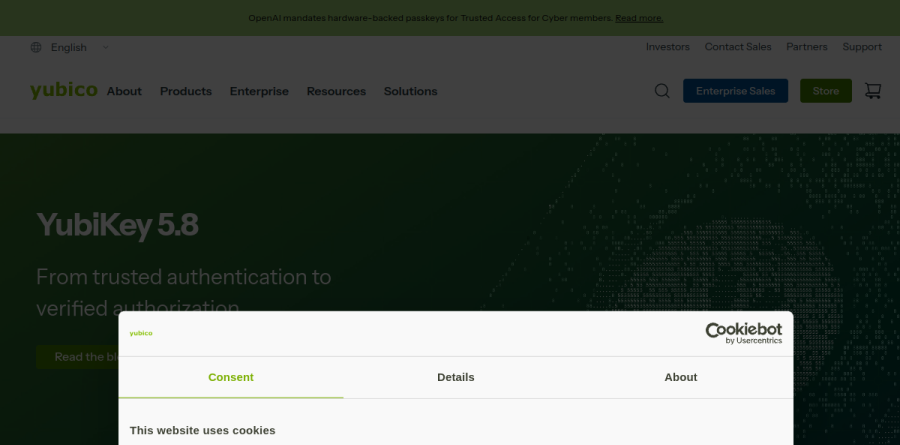Click the small yubico logo in cookie dialog

(141, 333)
